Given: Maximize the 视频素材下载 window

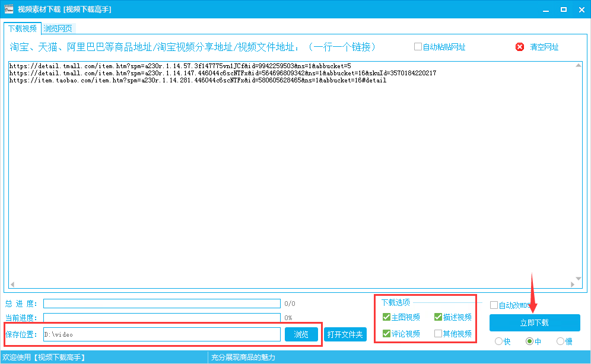Looking at the screenshot, I should pos(564,10).
